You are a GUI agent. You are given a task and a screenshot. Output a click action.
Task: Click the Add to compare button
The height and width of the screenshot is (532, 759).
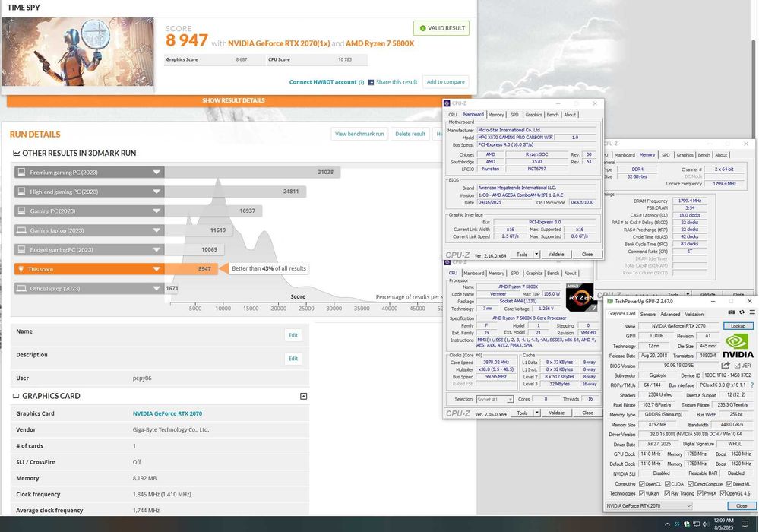click(446, 82)
